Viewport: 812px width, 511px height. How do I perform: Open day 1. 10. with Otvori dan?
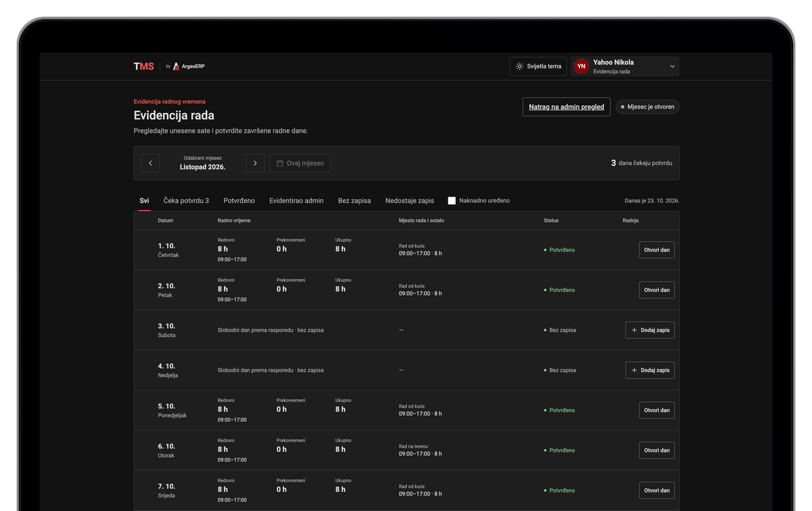tap(657, 250)
